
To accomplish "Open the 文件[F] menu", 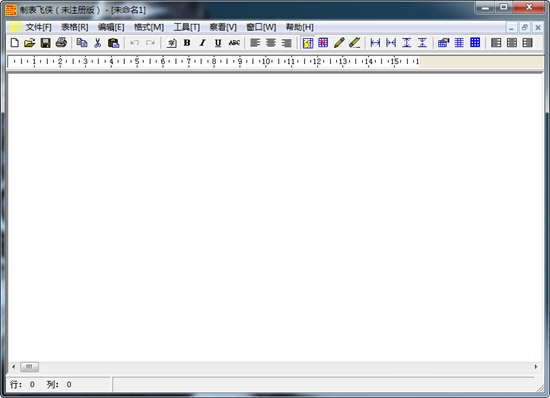I will click(39, 27).
